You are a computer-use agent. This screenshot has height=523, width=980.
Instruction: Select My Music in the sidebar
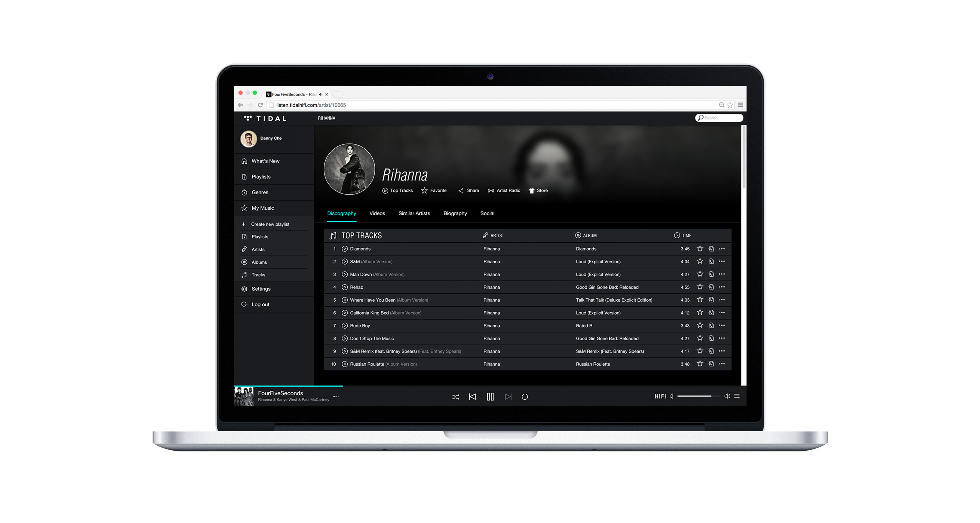coord(262,208)
